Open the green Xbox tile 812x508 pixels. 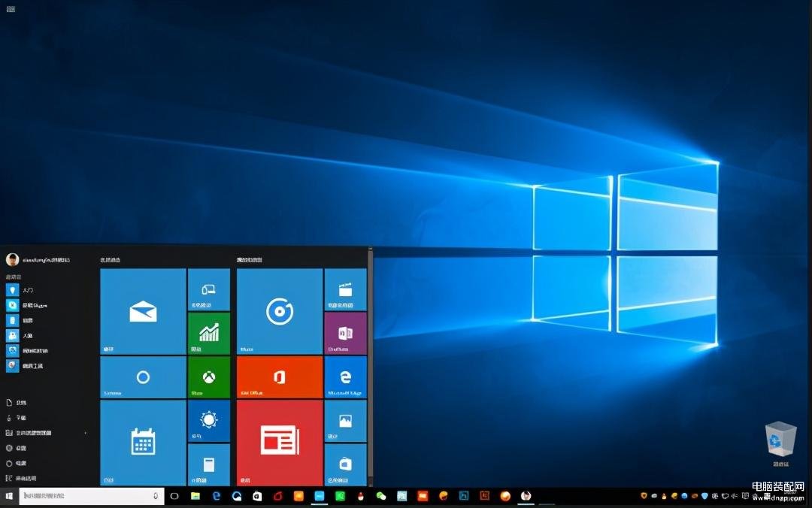[x=209, y=377]
